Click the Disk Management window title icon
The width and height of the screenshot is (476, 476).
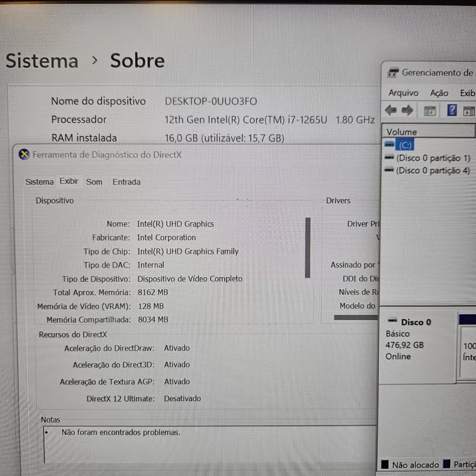tap(393, 73)
